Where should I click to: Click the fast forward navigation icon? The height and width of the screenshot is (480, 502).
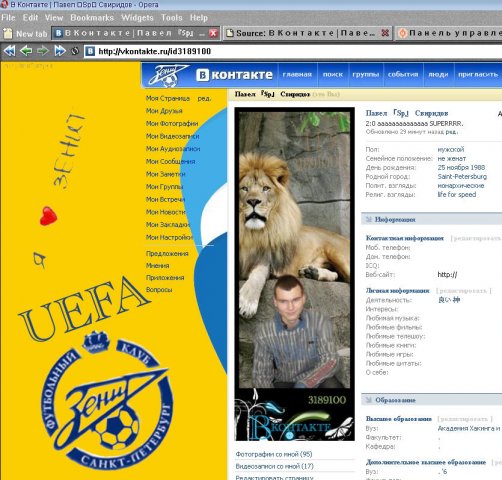[60, 51]
